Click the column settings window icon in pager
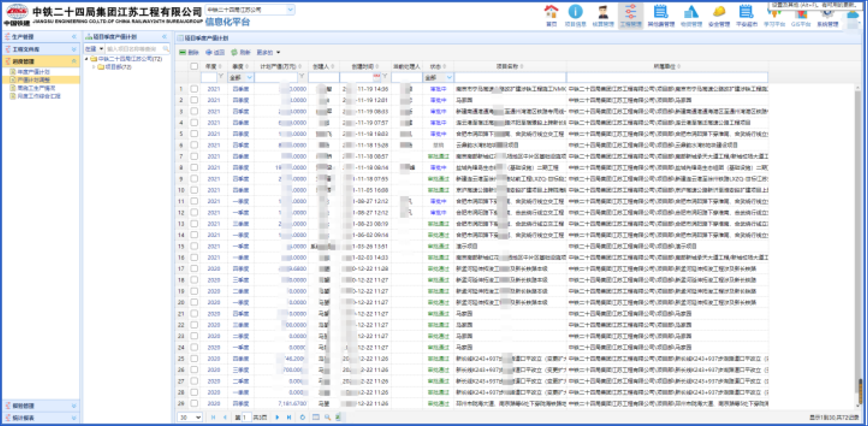This screenshot has height=426, width=868. click(316, 417)
